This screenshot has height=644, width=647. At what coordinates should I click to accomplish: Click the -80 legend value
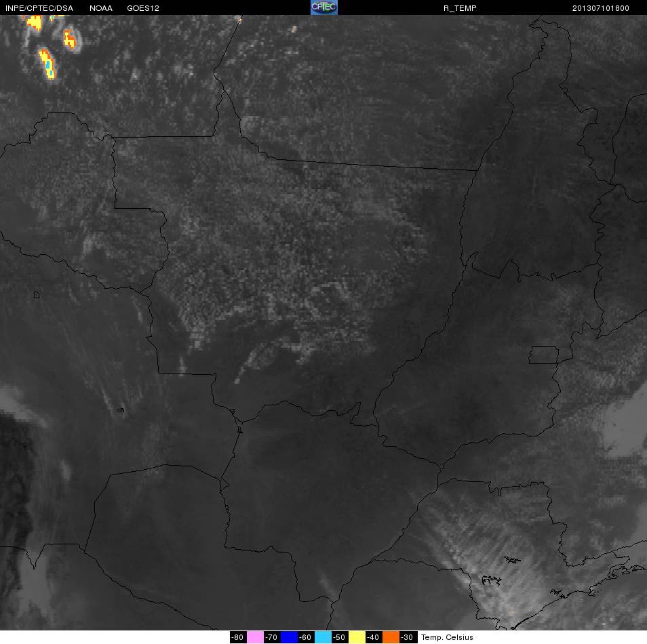[237, 637]
